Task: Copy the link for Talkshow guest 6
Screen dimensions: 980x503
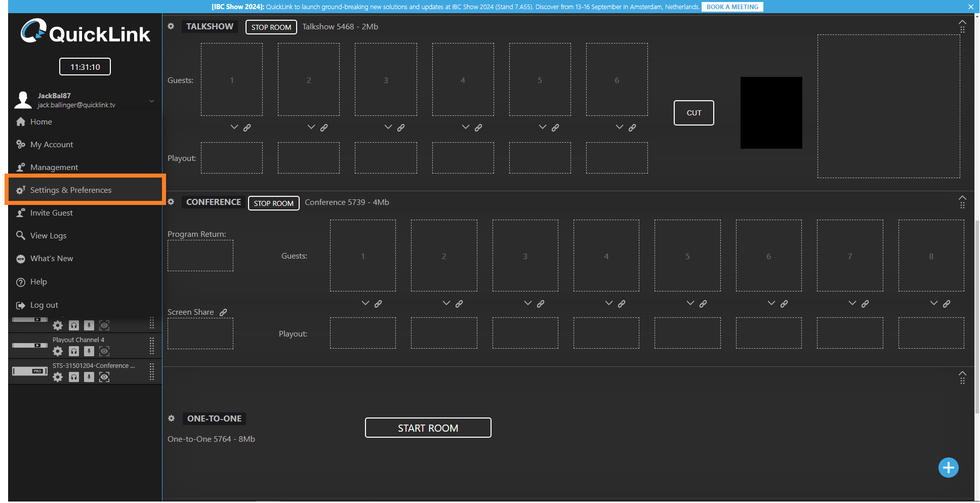Action: pyautogui.click(x=632, y=128)
